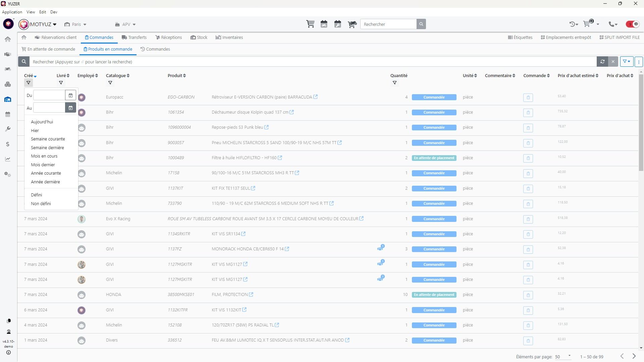
Task: Select Mois dernier date filter option
Action: 43,165
